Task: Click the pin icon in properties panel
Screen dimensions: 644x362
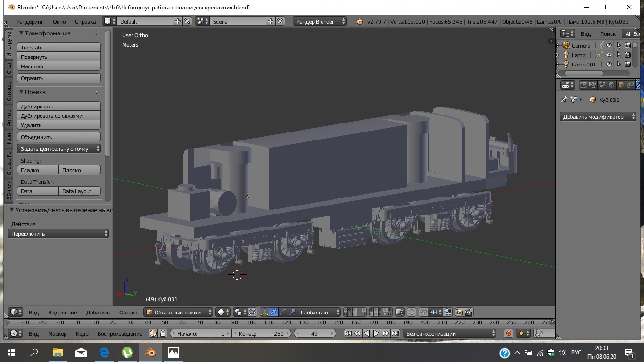Action: click(x=564, y=100)
